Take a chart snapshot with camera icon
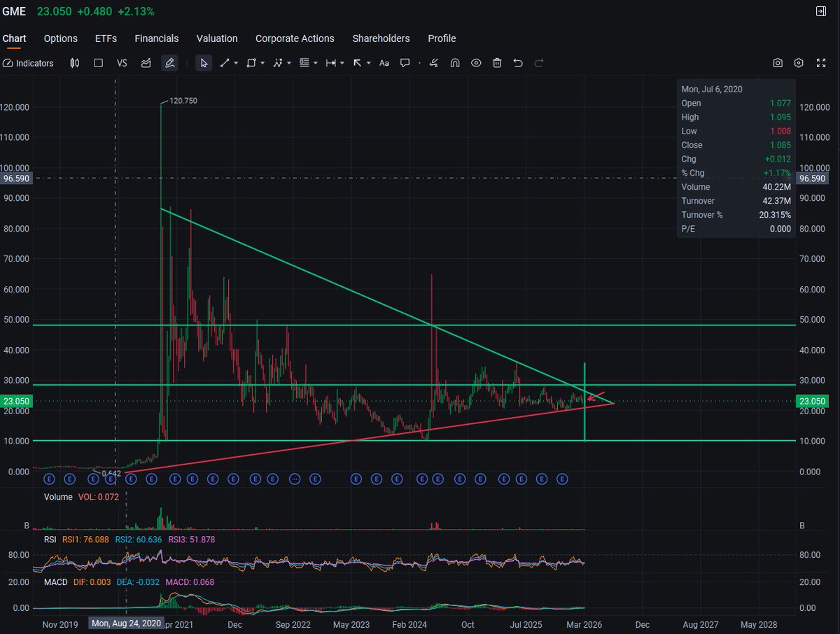 coord(778,63)
